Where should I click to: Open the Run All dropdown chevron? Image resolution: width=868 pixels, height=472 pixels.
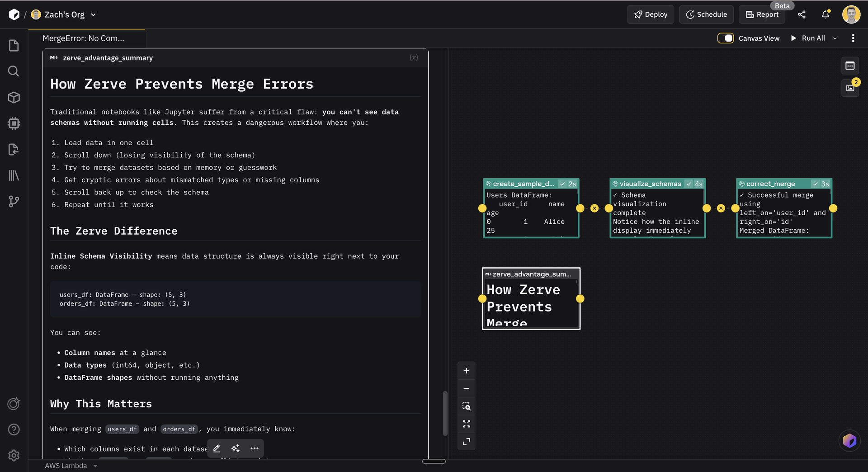835,38
